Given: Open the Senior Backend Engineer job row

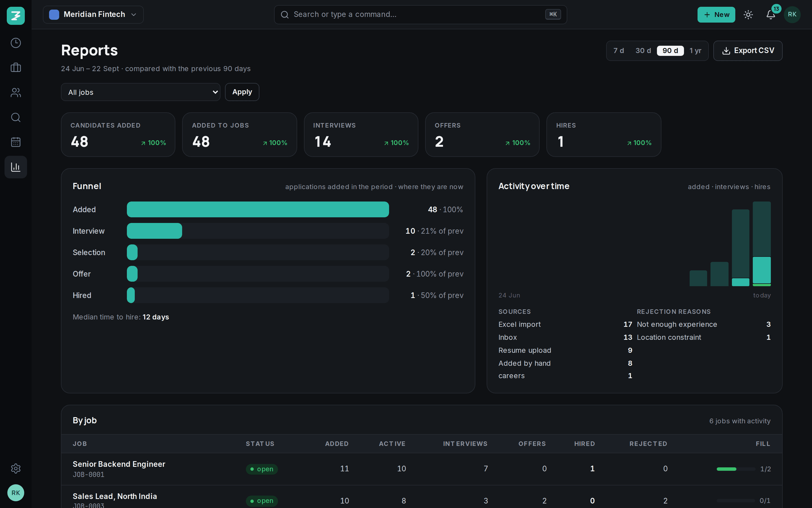Looking at the screenshot, I should tap(422, 469).
